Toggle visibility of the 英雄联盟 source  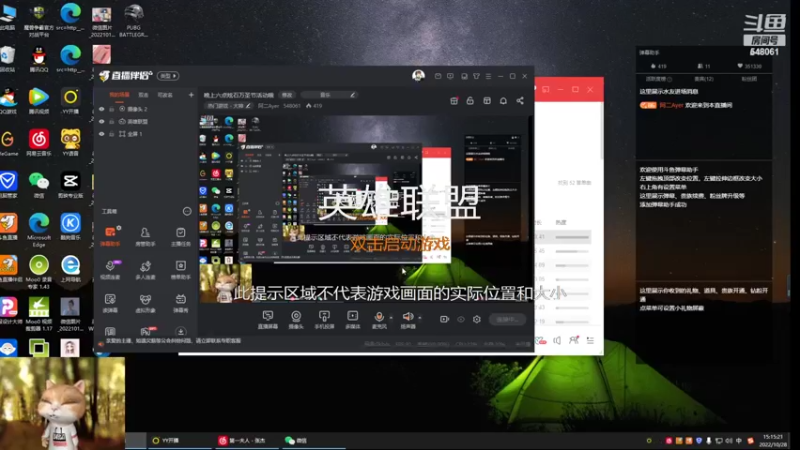point(102,121)
